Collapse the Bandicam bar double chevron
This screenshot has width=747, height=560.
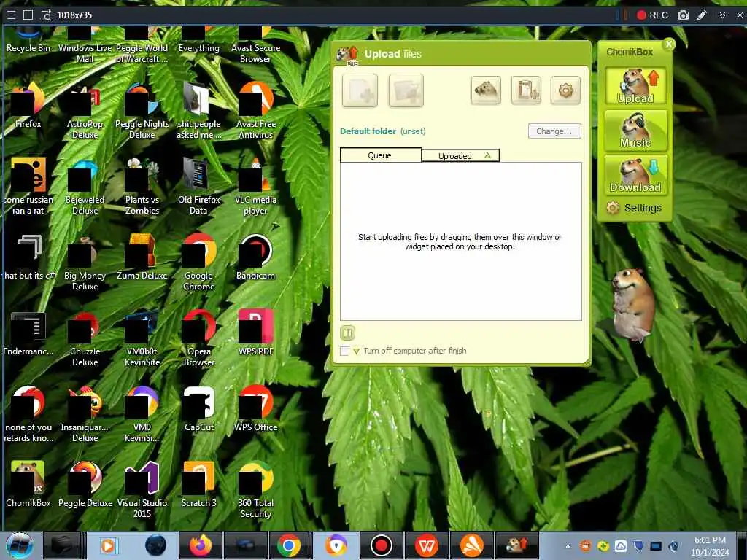(722, 15)
